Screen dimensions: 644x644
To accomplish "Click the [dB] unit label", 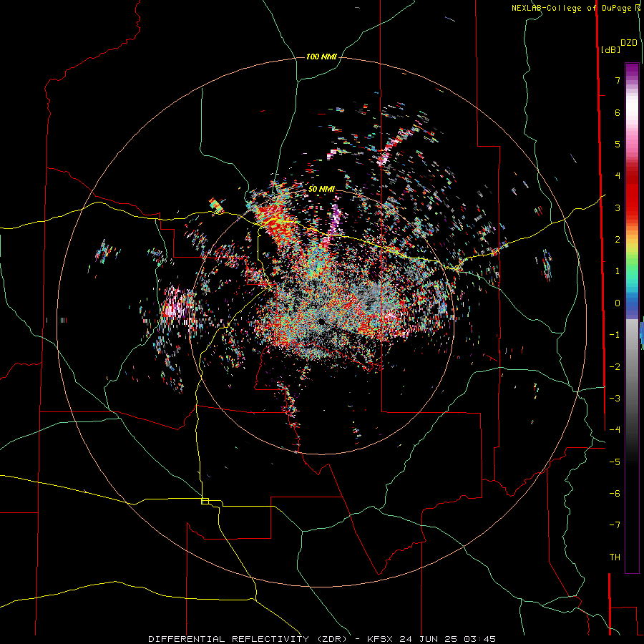I will (611, 49).
